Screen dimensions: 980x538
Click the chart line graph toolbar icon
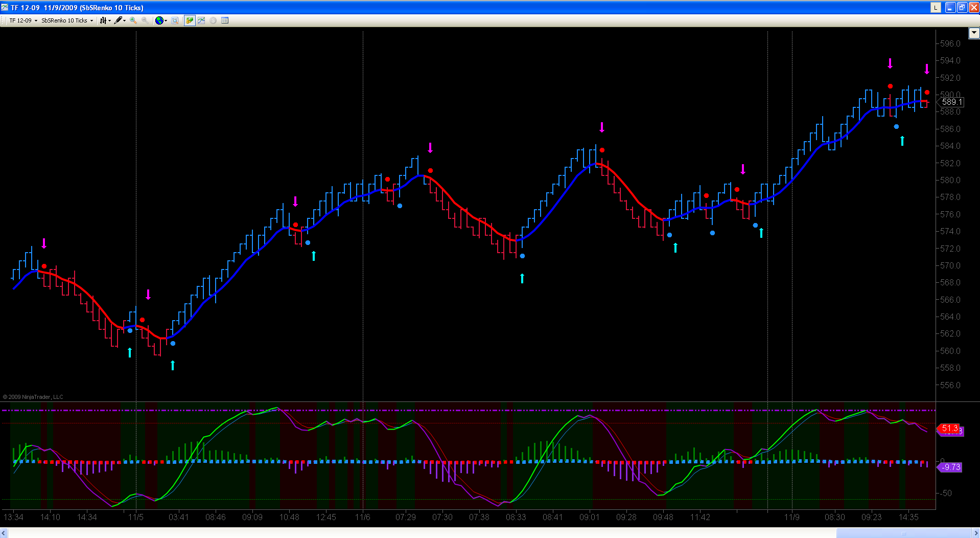click(201, 20)
